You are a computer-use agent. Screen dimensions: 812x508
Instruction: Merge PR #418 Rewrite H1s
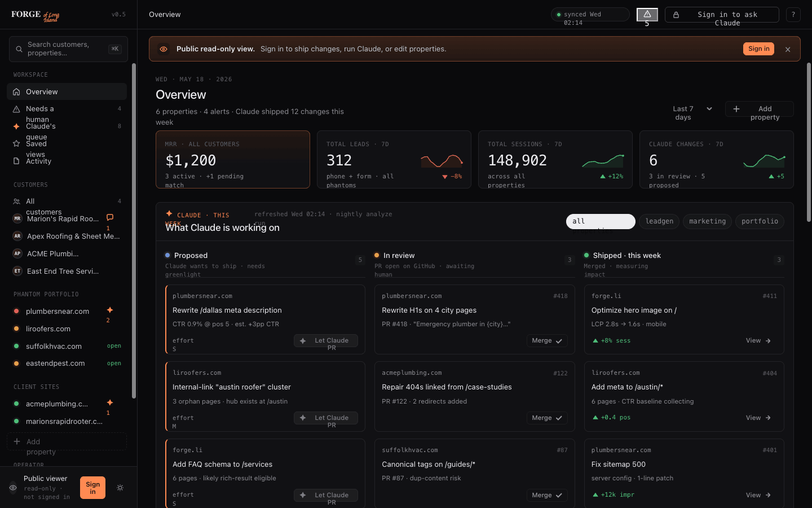pos(547,341)
